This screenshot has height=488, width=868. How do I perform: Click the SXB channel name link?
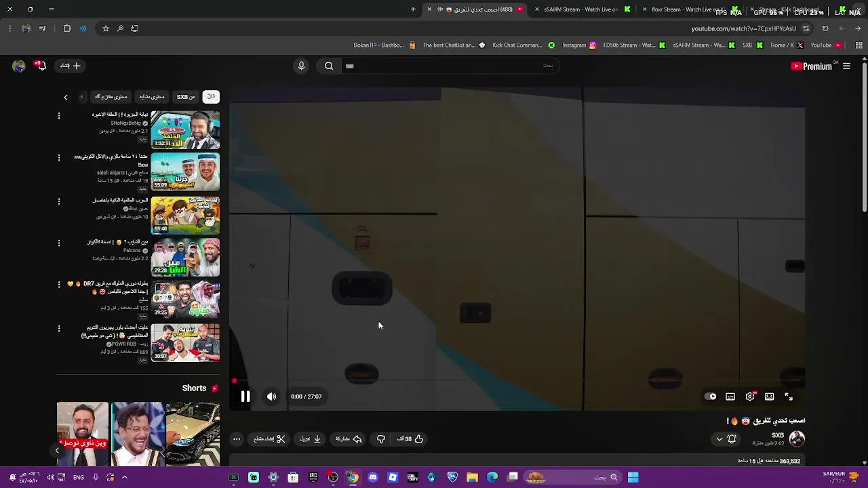(x=778, y=435)
